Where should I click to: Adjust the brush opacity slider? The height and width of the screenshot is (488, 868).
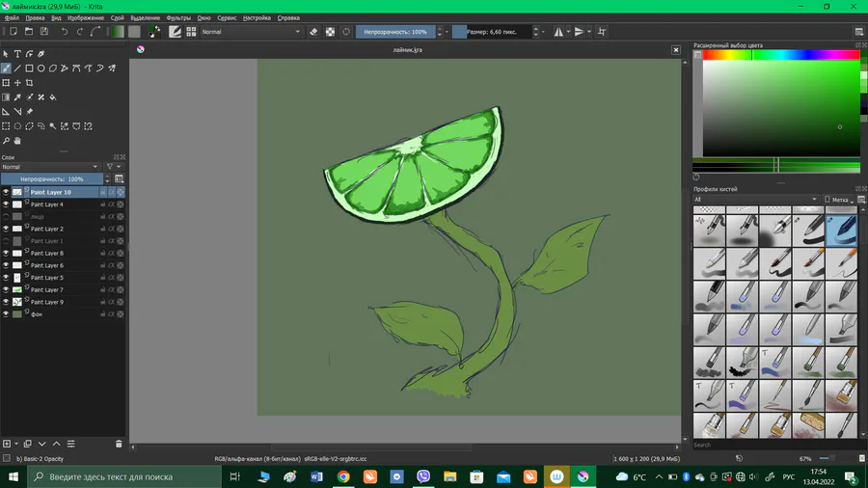pos(395,32)
